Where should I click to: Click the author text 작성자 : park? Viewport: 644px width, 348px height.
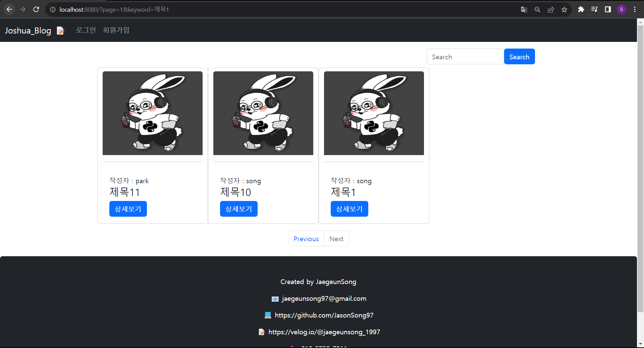pyautogui.click(x=129, y=181)
